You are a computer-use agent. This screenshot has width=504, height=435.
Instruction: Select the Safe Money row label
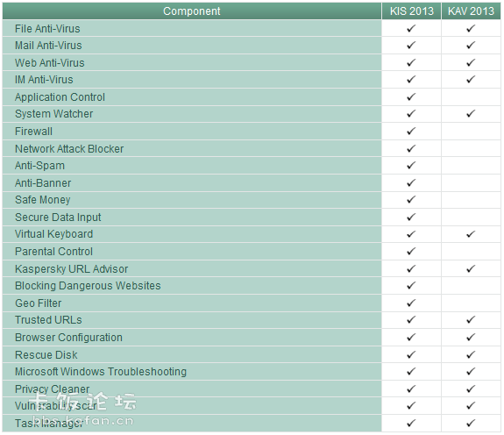point(43,200)
